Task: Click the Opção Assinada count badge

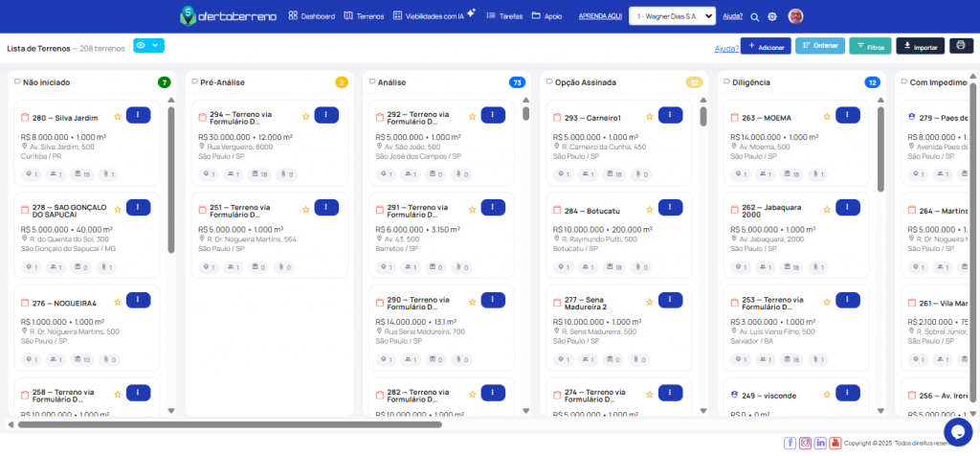Action: 695,82
